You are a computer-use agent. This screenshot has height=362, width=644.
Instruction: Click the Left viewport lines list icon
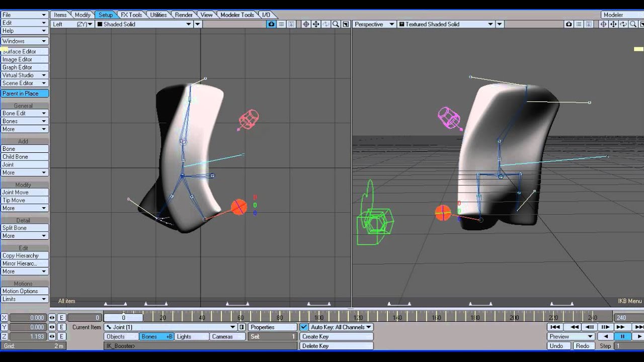[x=281, y=24]
